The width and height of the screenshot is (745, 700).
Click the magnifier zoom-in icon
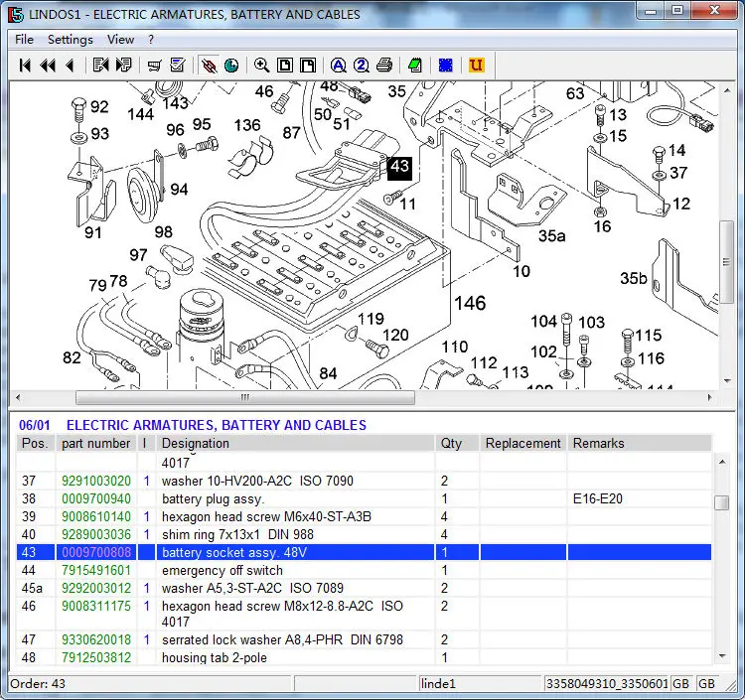pos(262,66)
